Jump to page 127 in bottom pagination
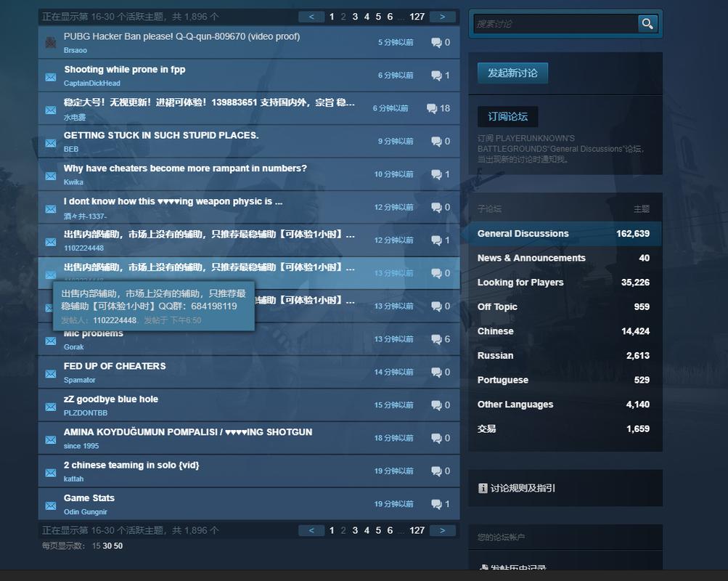Image resolution: width=728 pixels, height=581 pixels. [417, 530]
